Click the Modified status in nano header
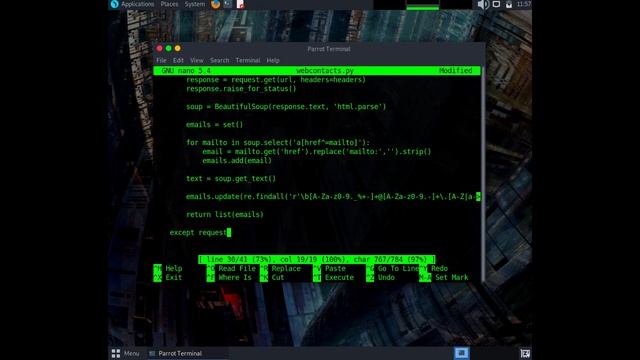 (456, 71)
